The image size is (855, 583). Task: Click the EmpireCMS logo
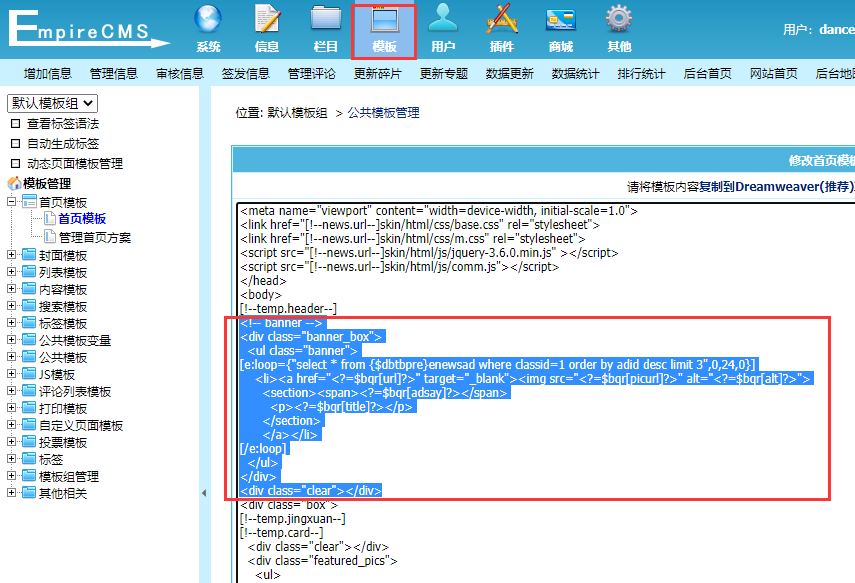point(88,28)
